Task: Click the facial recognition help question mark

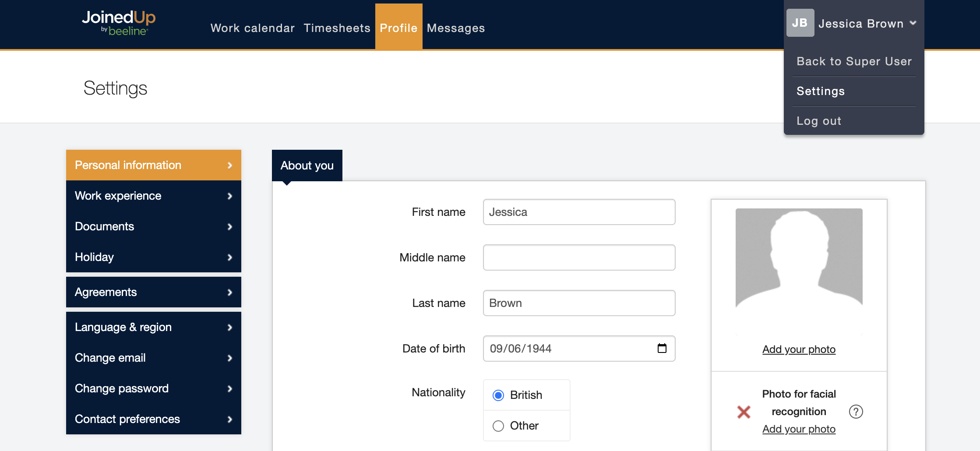Action: tap(856, 412)
